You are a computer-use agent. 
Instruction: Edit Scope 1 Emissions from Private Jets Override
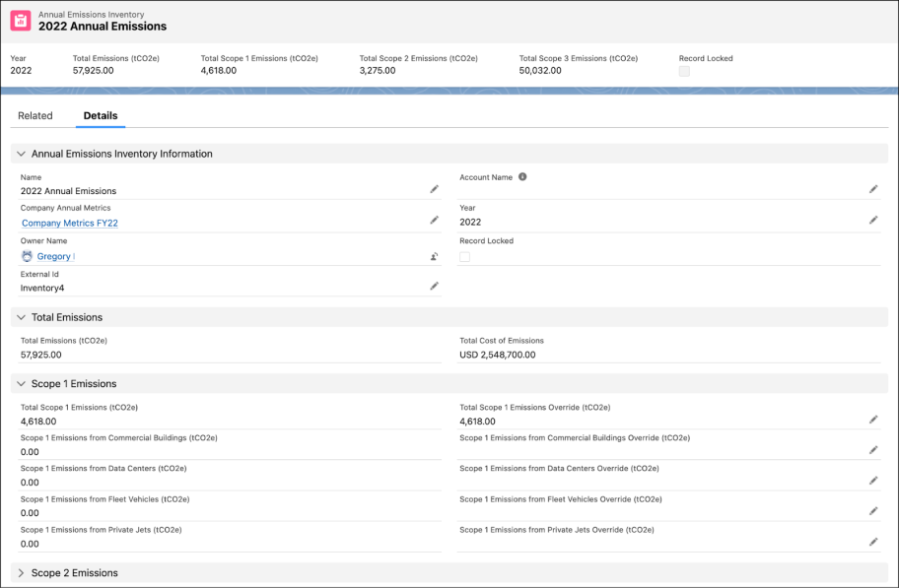(872, 541)
